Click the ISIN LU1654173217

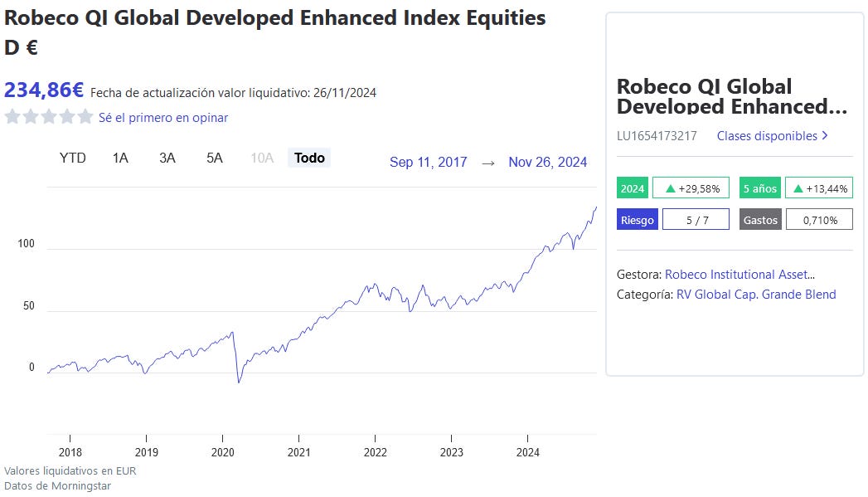657,136
